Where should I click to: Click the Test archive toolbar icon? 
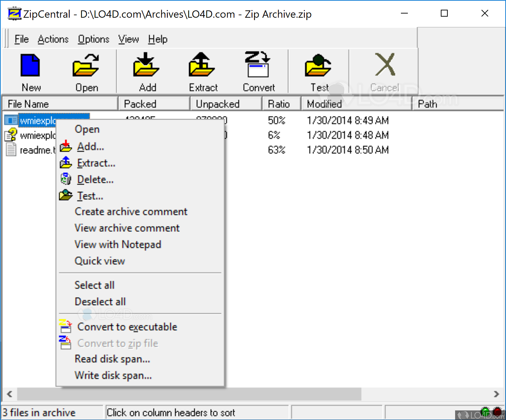(x=318, y=65)
